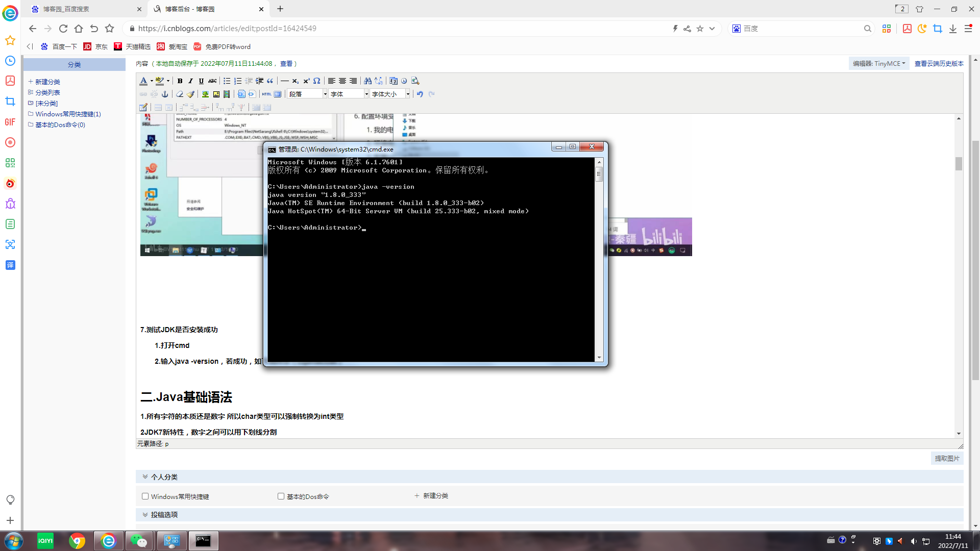Open find with the binoculars icon
Screen dimensions: 980x551
coord(367,81)
